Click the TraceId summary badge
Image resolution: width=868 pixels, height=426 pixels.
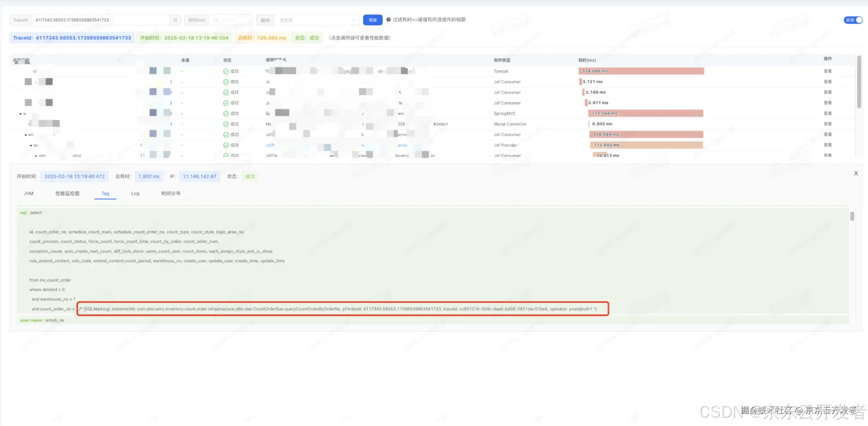[72, 38]
